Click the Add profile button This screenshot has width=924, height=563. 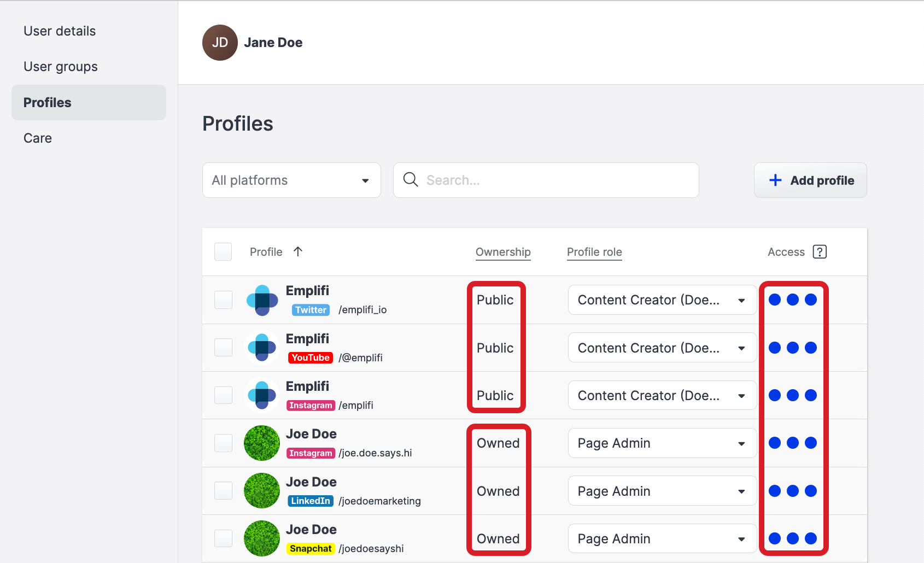pos(810,180)
